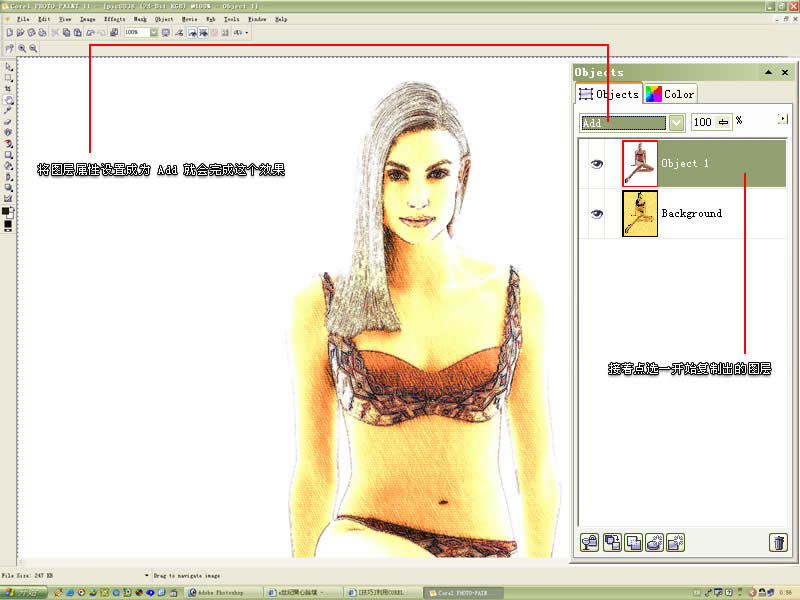Switch to the Color tab
800x600 pixels.
(x=670, y=94)
